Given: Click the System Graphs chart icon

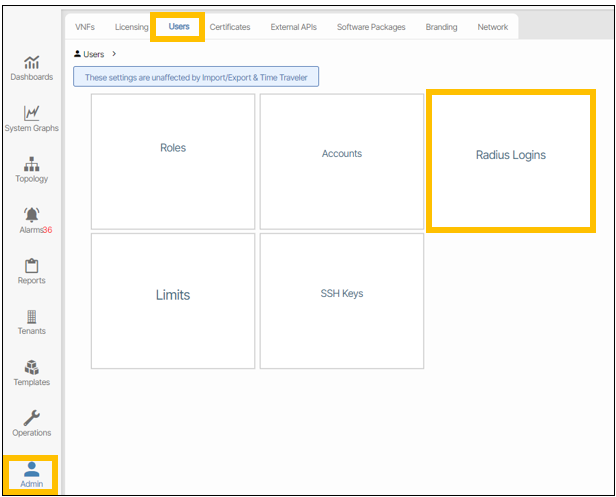Looking at the screenshot, I should pos(31,113).
